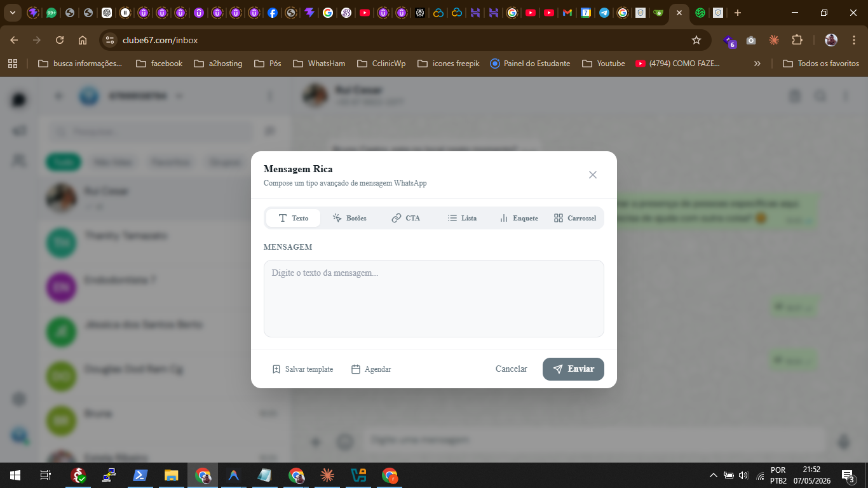Switch to the Google Calendar browser tab
Viewport: 868px width, 488px height.
(x=586, y=13)
